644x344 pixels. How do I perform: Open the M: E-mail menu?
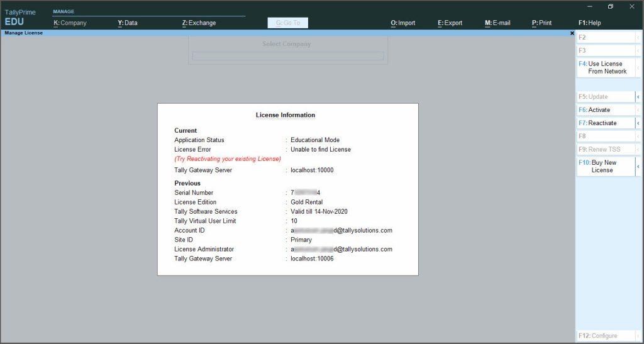click(x=497, y=23)
